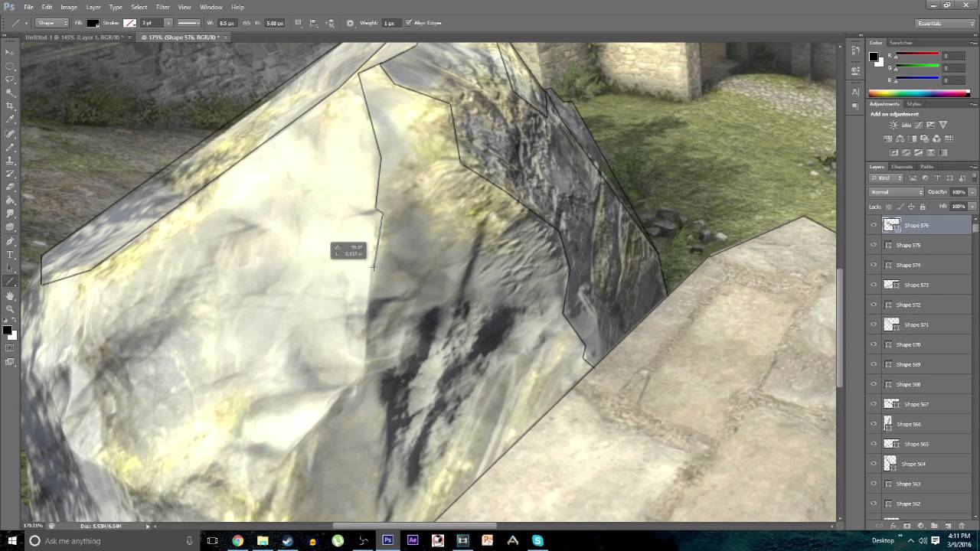Select the Move tool
The width and height of the screenshot is (980, 551).
10,52
